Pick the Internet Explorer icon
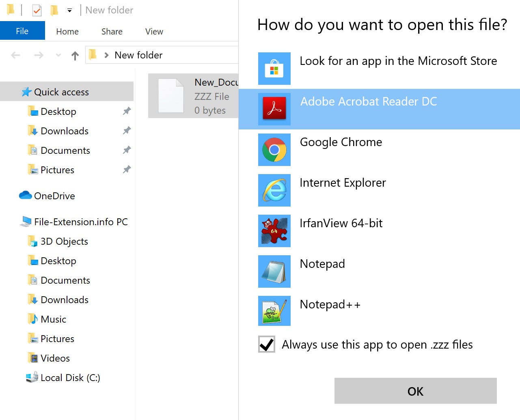 pyautogui.click(x=274, y=190)
